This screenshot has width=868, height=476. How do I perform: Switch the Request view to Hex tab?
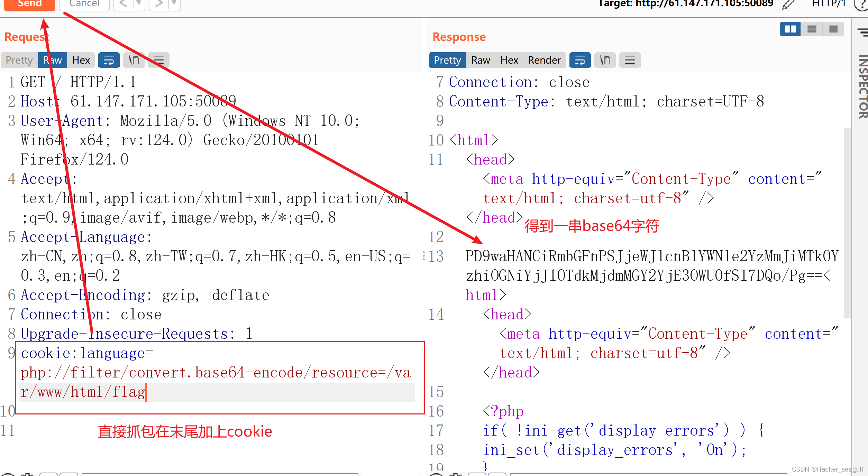81,60
